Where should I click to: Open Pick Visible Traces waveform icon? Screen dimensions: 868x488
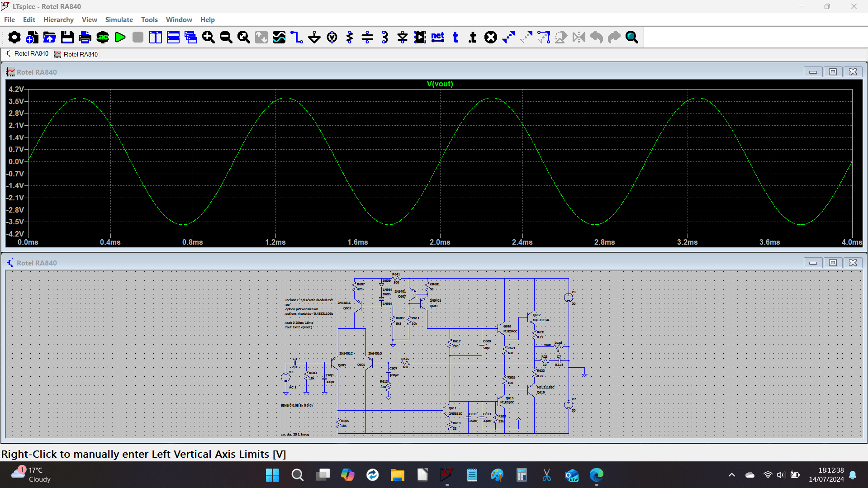279,37
